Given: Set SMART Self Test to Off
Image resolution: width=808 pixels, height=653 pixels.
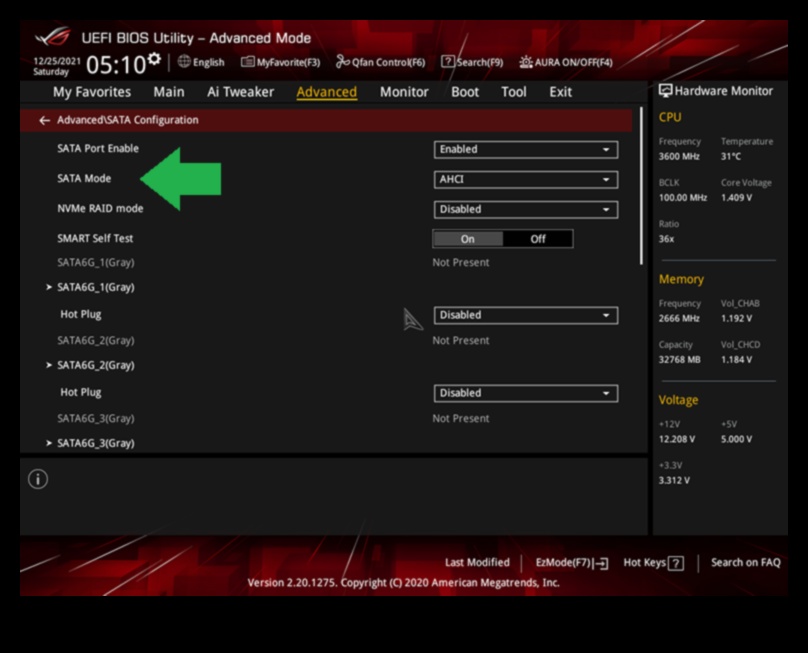Looking at the screenshot, I should click(x=538, y=239).
